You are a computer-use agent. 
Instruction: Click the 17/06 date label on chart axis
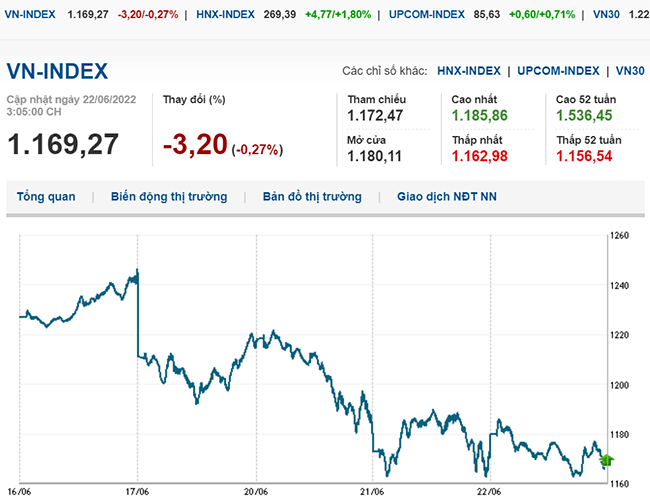(136, 492)
